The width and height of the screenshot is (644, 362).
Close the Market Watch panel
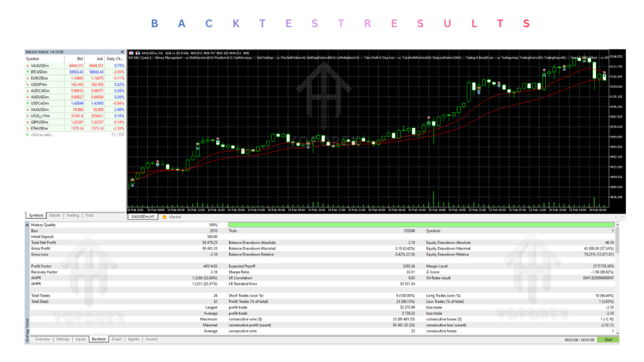point(122,52)
